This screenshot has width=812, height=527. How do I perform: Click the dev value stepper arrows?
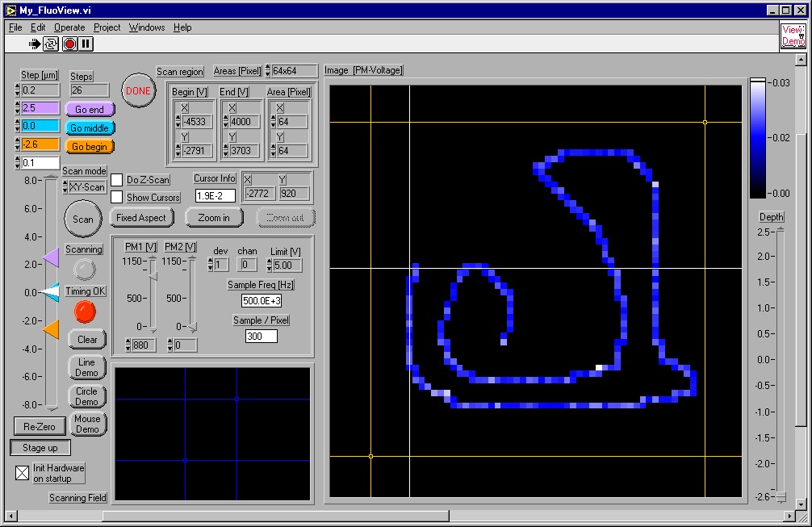click(x=211, y=264)
